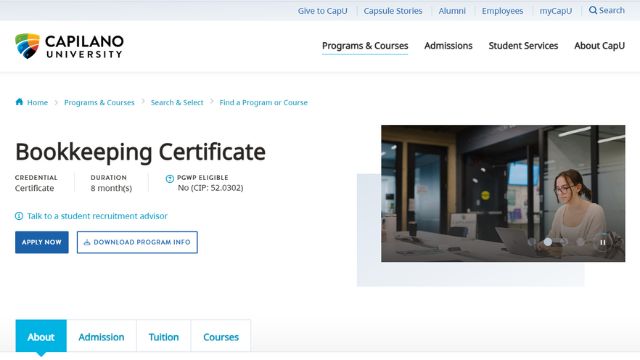640x360 pixels.
Task: Select the third slideshow dot
Action: pos(564,242)
